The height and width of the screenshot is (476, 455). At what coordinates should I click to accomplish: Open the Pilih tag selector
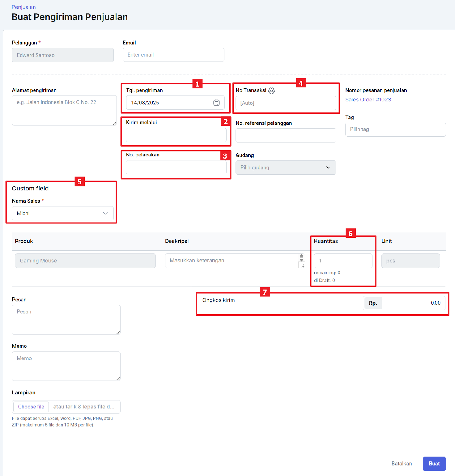395,129
